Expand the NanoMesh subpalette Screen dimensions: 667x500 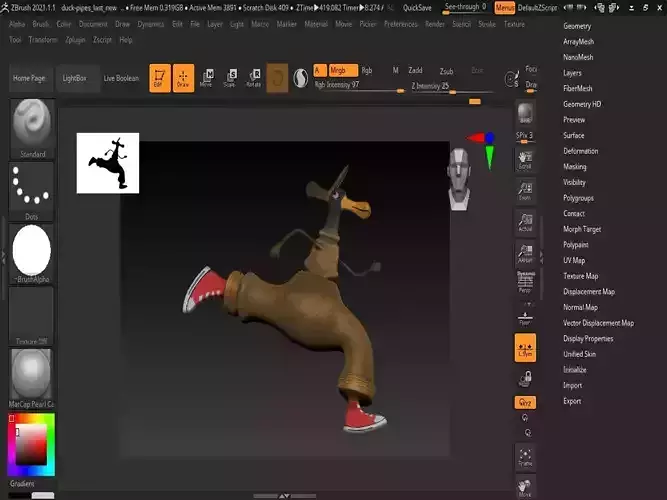coord(578,57)
